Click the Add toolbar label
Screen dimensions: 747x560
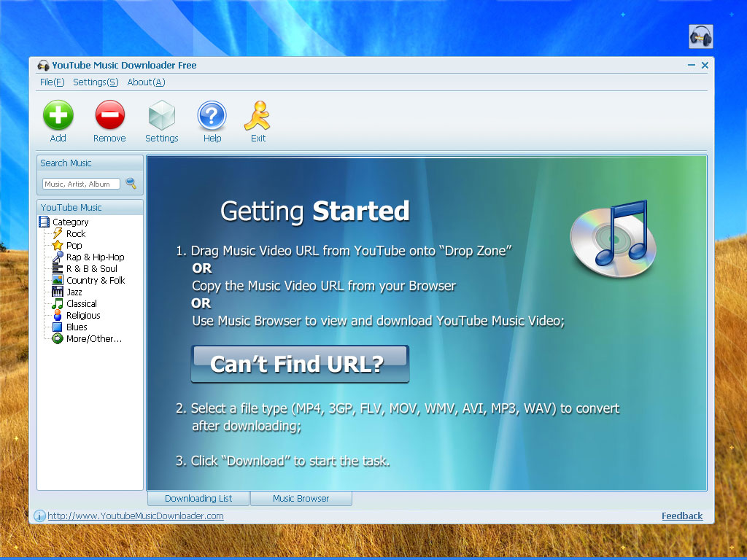point(58,138)
